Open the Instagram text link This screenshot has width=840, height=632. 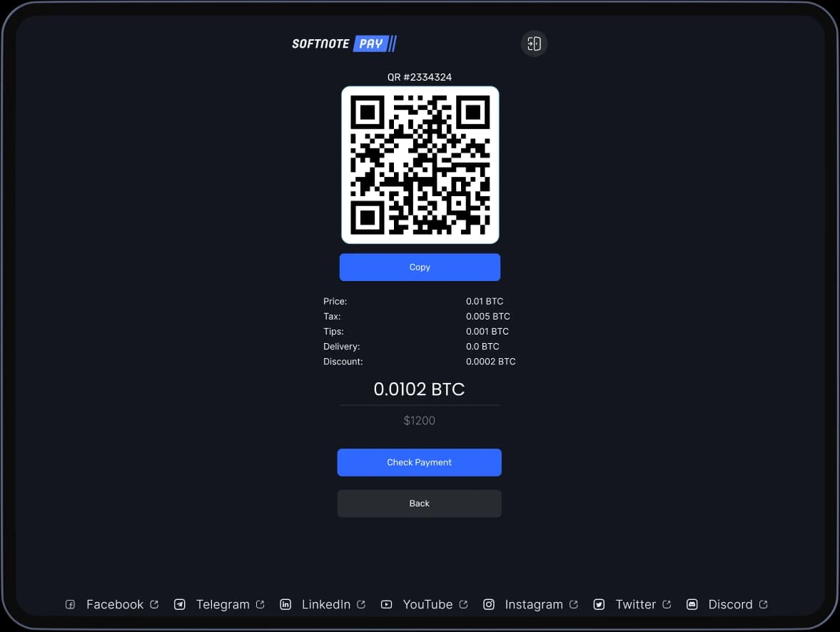[534, 605]
